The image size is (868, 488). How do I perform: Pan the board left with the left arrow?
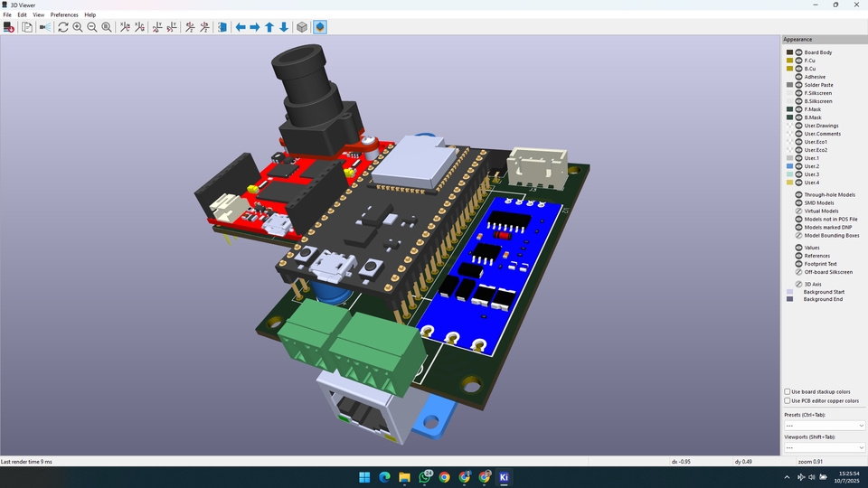[x=241, y=27]
